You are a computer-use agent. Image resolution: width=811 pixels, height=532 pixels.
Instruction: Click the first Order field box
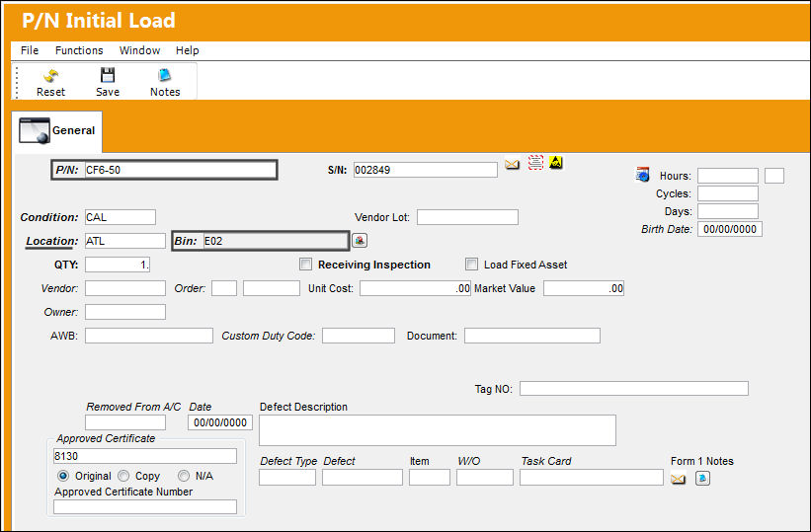224,288
